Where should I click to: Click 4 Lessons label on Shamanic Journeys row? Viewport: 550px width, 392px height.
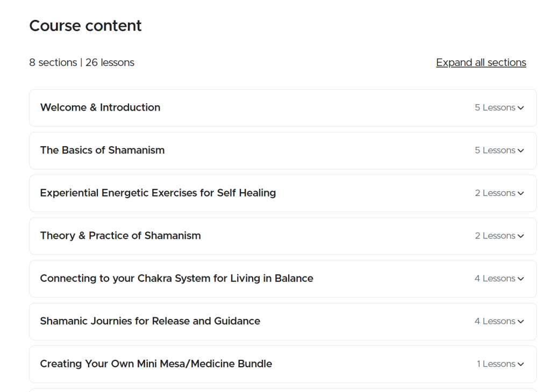tap(495, 321)
